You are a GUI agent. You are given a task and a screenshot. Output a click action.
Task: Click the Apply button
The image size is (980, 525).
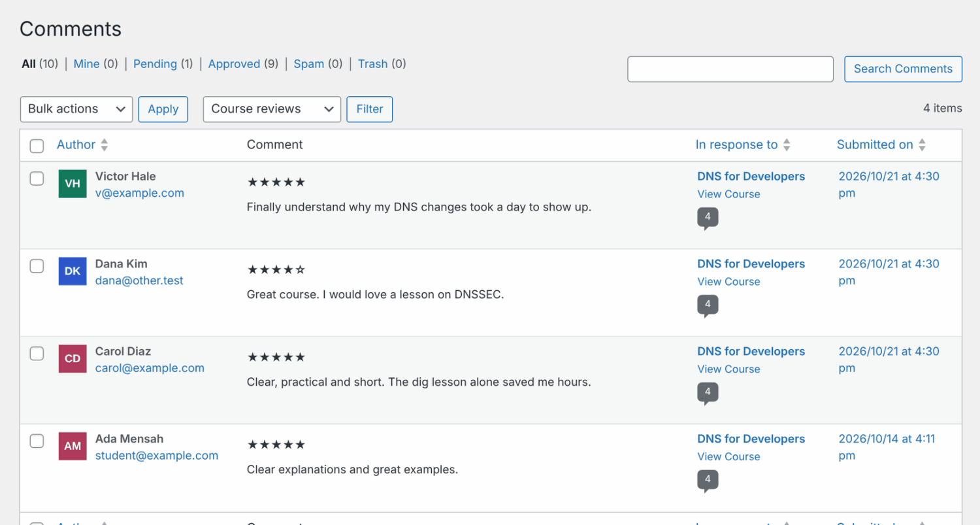163,109
